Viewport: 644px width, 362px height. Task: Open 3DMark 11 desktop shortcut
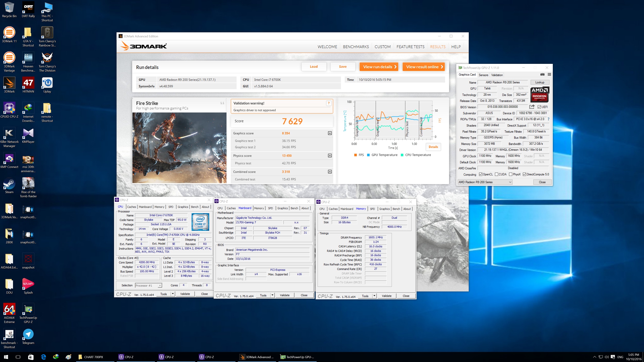point(9,35)
